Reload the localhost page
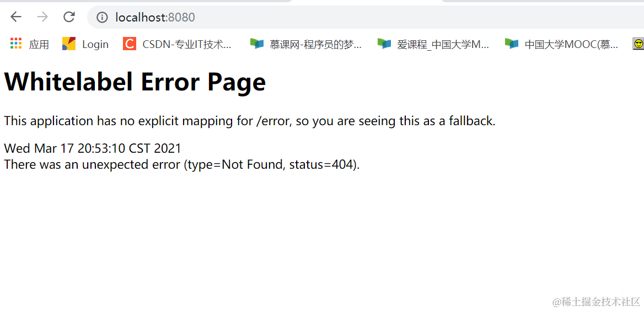This screenshot has width=644, height=311. tap(69, 17)
